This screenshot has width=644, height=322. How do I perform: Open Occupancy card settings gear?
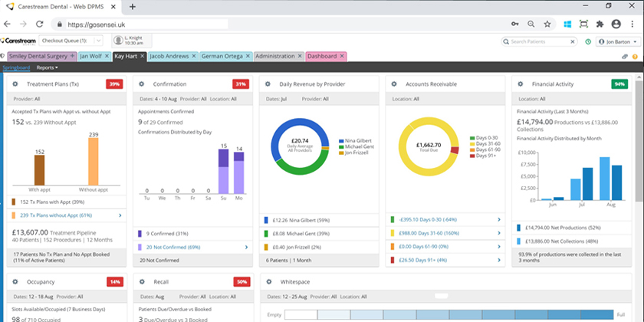pos(15,282)
